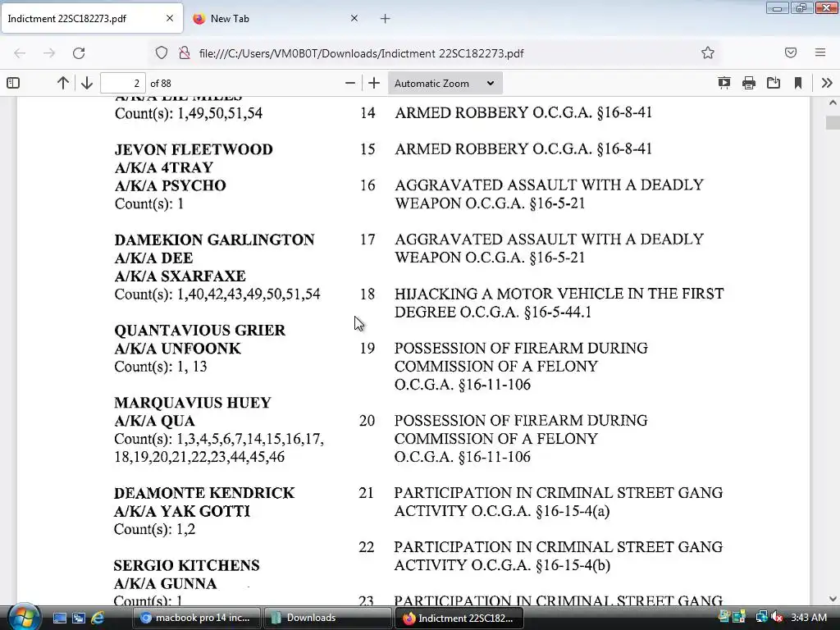Click text A/K/A GUNNA

point(165,583)
